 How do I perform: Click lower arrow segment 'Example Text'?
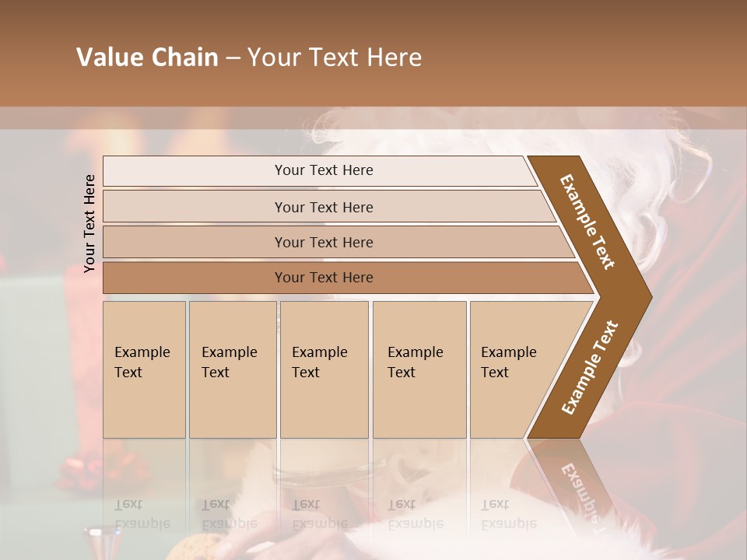[590, 368]
